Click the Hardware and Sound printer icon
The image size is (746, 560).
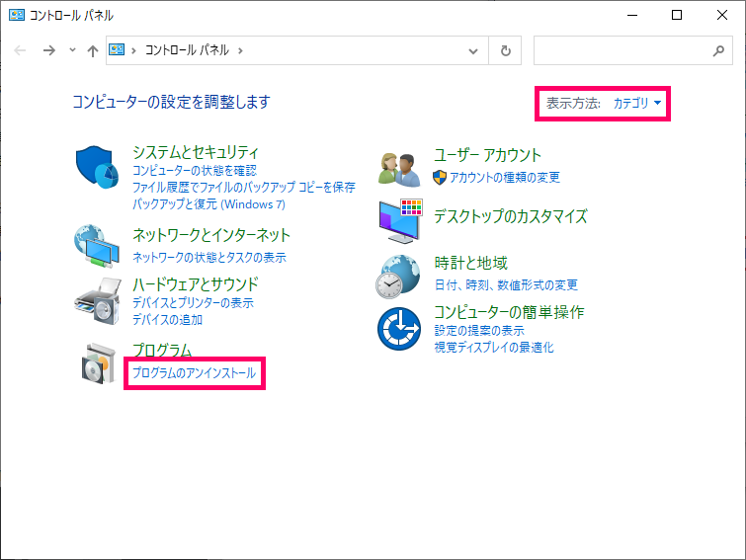[x=98, y=301]
